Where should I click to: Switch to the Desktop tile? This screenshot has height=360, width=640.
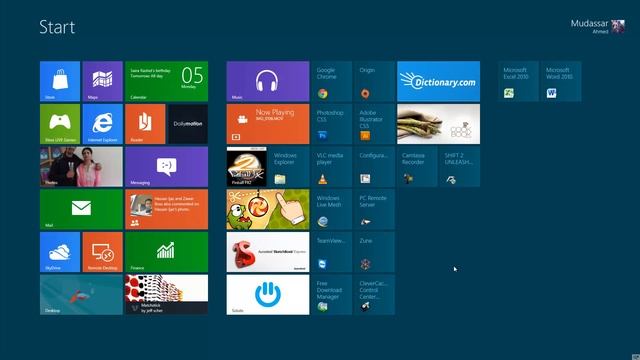pos(81,295)
